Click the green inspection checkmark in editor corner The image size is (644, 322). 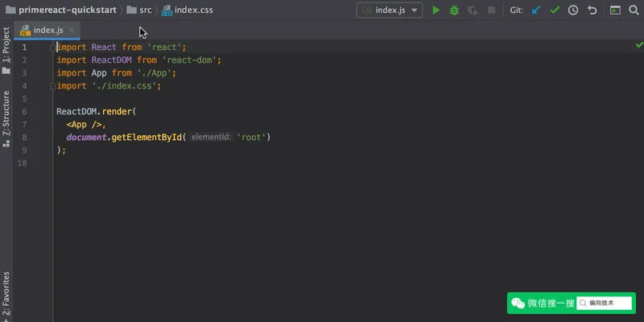[x=639, y=44]
